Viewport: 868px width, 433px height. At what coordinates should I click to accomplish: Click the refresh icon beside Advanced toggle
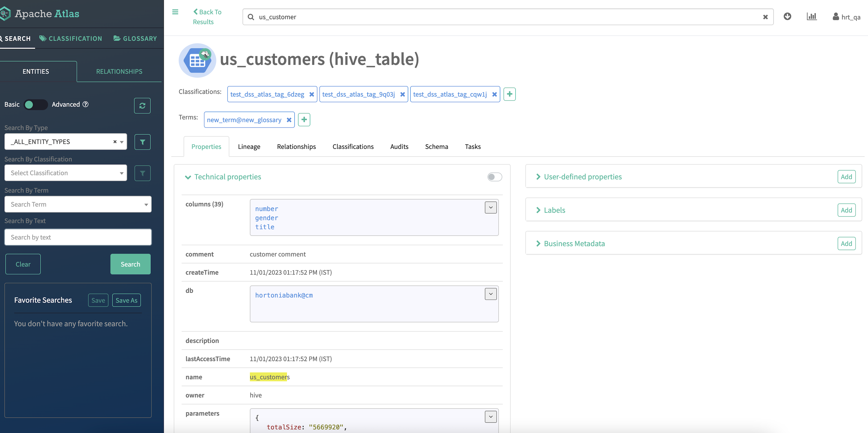click(142, 106)
